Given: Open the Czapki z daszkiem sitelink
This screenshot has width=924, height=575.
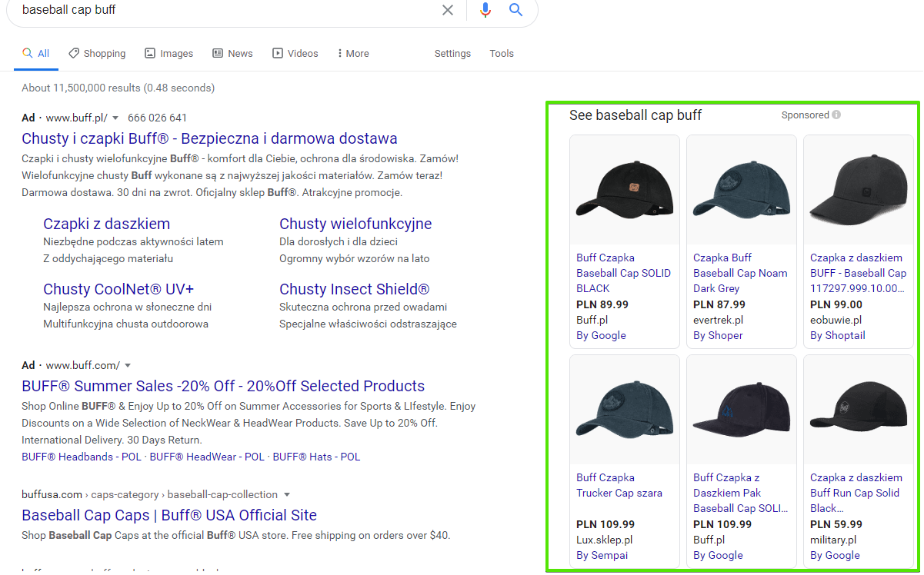Looking at the screenshot, I should click(x=107, y=224).
